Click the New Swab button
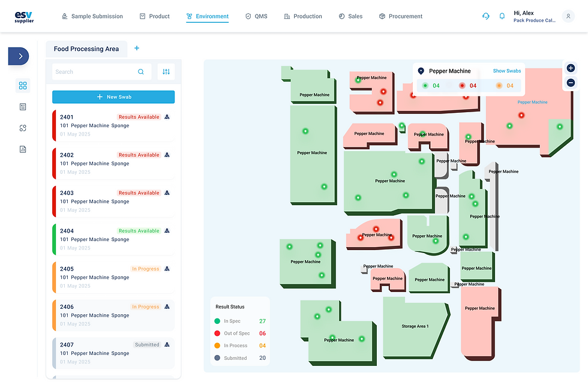The height and width of the screenshot is (385, 588). pyautogui.click(x=113, y=97)
